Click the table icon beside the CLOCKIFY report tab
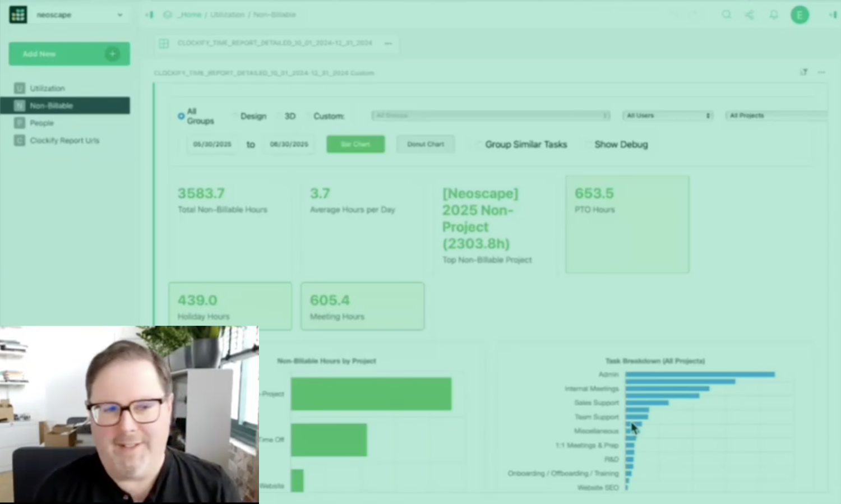The image size is (841, 504). [x=164, y=43]
